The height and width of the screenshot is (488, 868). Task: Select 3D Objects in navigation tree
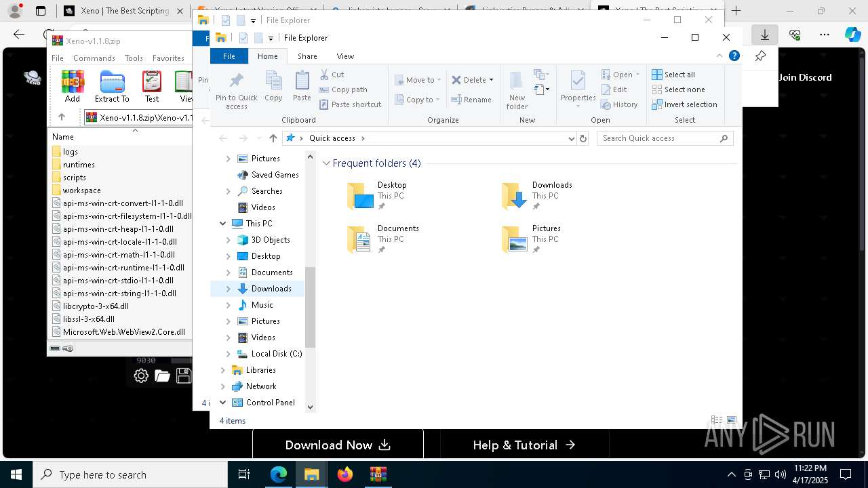[271, 240]
